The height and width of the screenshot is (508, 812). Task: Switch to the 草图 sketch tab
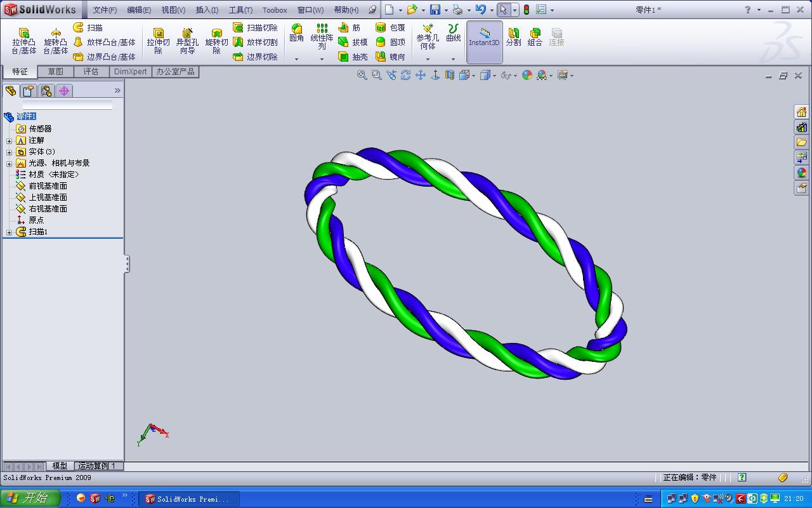pyautogui.click(x=56, y=72)
